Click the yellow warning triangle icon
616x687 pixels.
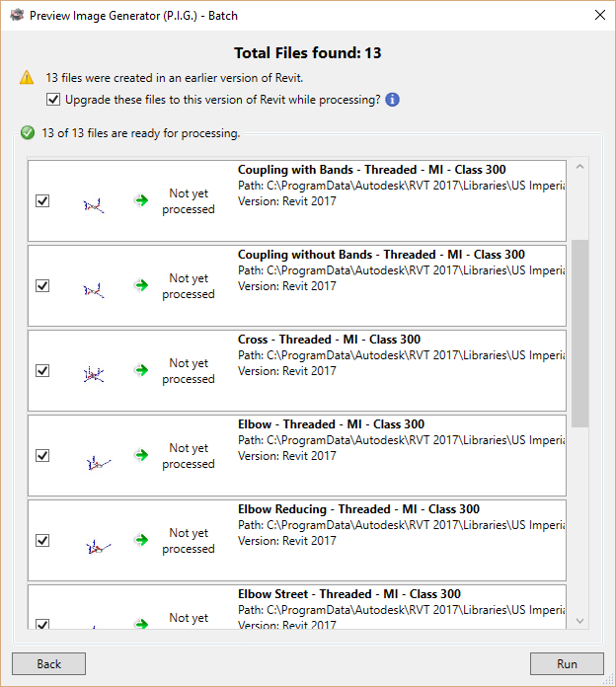[27, 78]
